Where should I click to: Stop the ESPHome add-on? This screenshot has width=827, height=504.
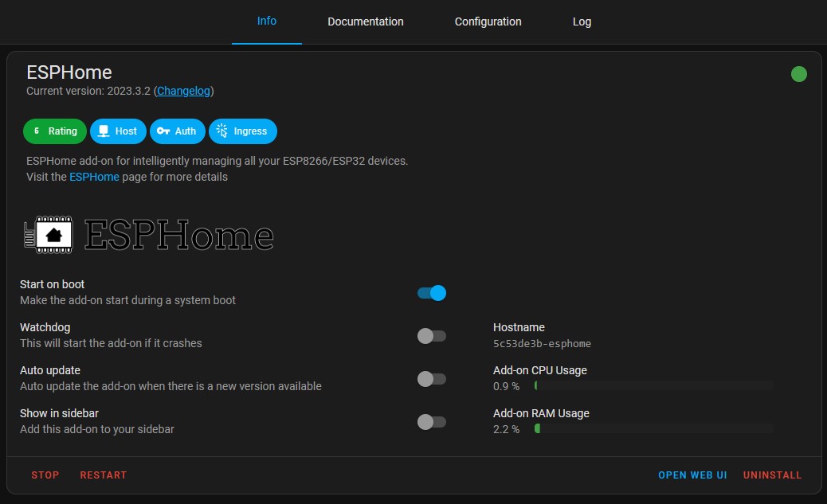pos(45,475)
